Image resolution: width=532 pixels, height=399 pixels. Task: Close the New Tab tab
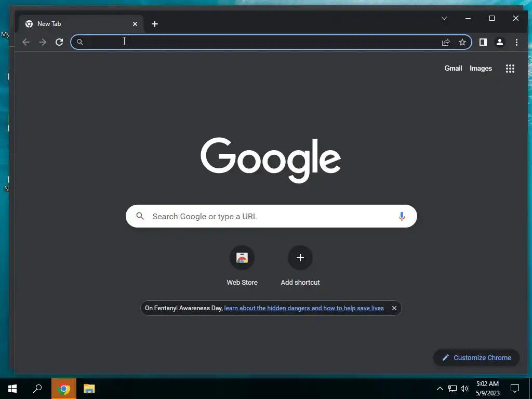pyautogui.click(x=135, y=24)
